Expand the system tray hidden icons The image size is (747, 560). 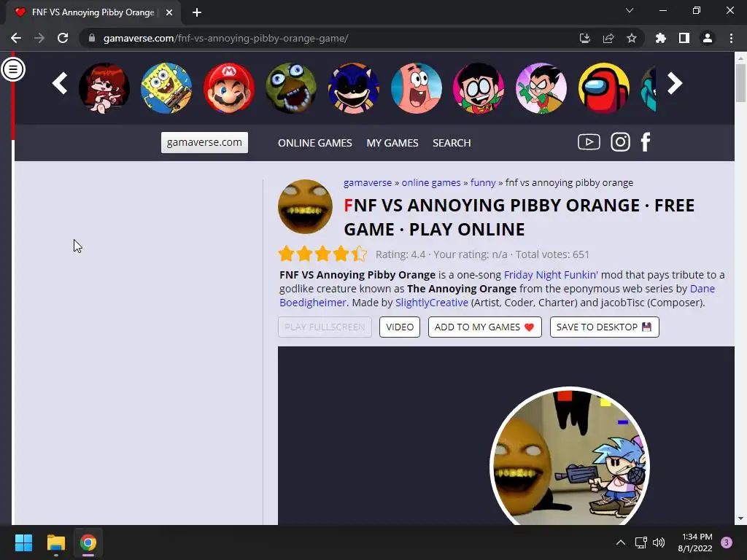coord(620,542)
